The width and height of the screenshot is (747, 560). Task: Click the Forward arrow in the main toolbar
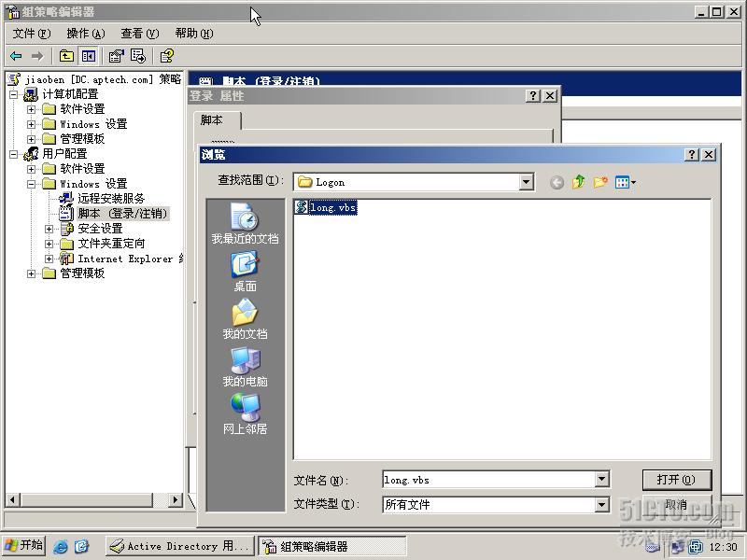click(37, 56)
